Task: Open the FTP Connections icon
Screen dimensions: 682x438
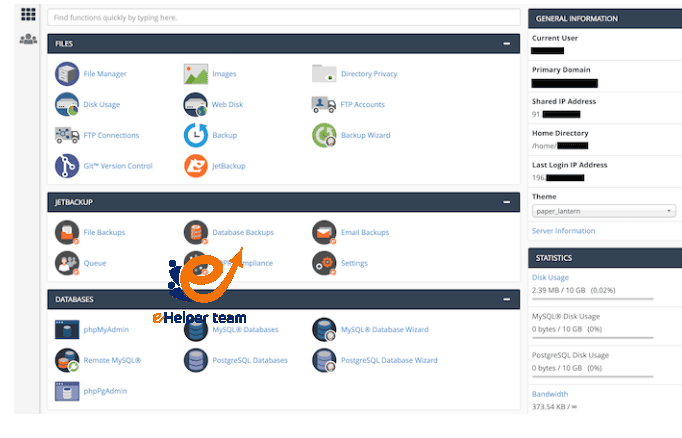Action: 67,135
